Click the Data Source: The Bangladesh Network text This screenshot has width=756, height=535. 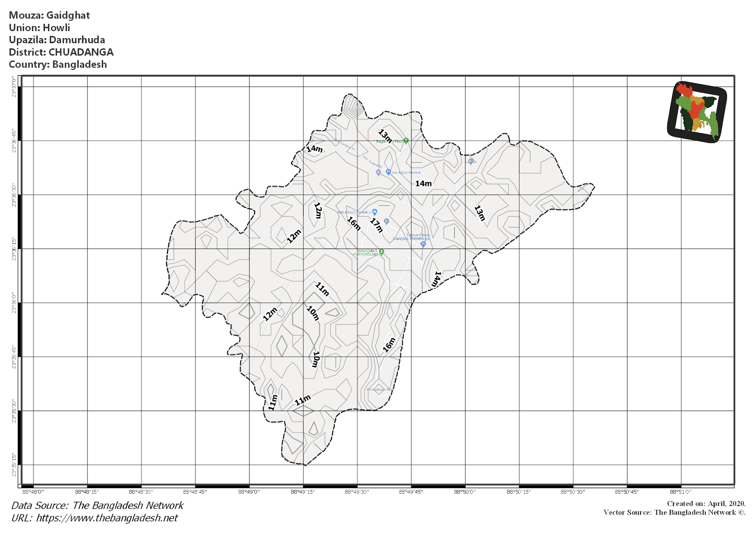pyautogui.click(x=97, y=505)
